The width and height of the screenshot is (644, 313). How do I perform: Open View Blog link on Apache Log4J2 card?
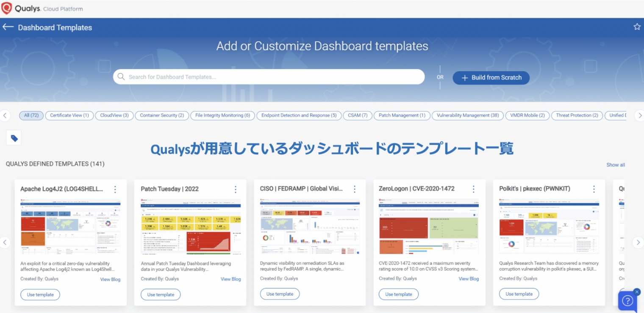[110, 279]
